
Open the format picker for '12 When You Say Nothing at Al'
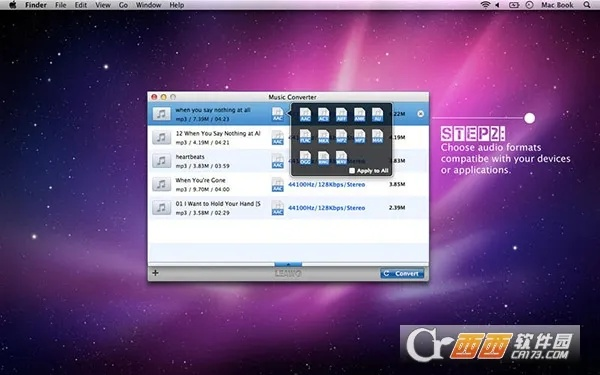[x=277, y=137]
